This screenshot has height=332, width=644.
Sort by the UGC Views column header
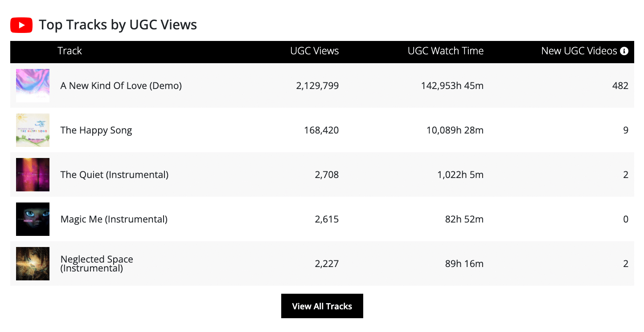(314, 51)
